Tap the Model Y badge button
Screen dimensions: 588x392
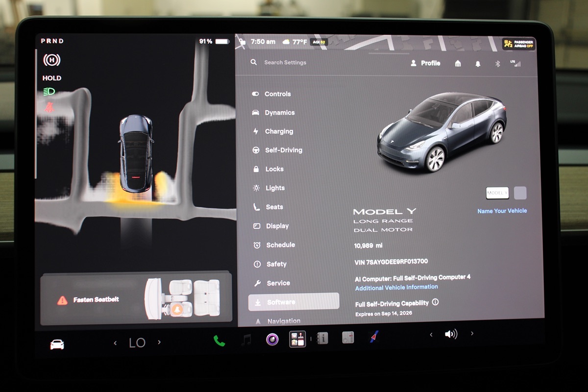point(497,193)
